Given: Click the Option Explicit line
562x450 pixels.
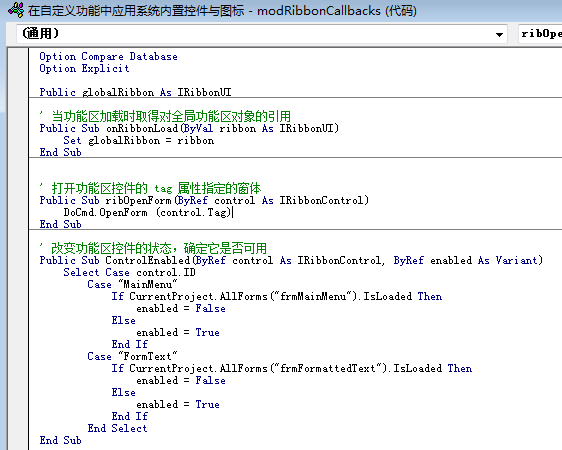Looking at the screenshot, I should click(84, 68).
